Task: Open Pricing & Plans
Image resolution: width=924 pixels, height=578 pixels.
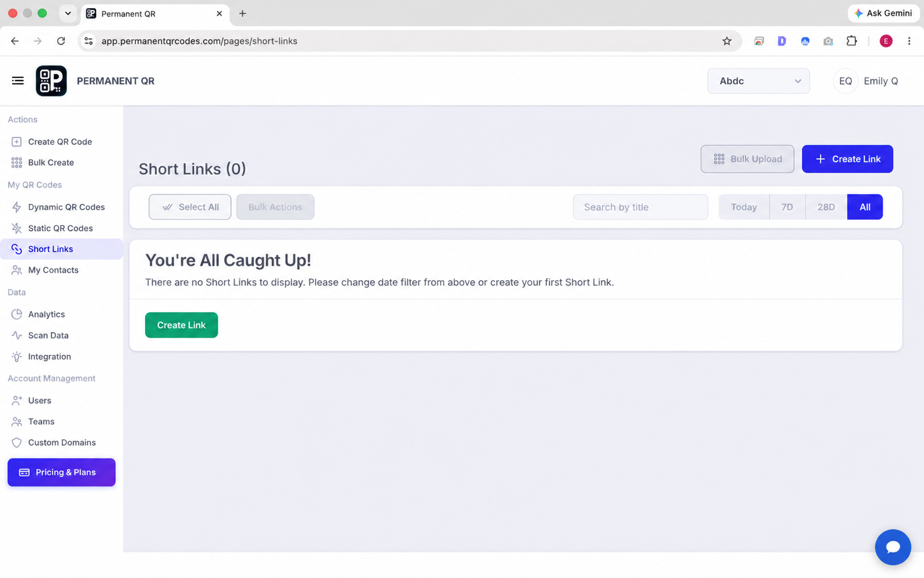Action: click(x=61, y=473)
